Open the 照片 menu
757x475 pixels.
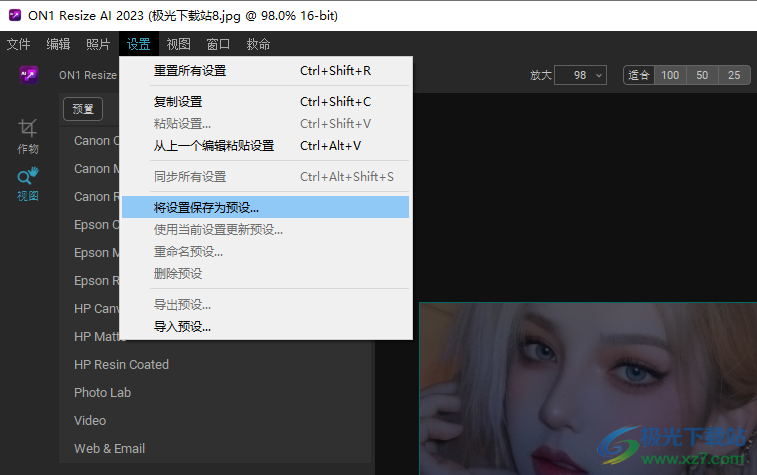click(98, 44)
